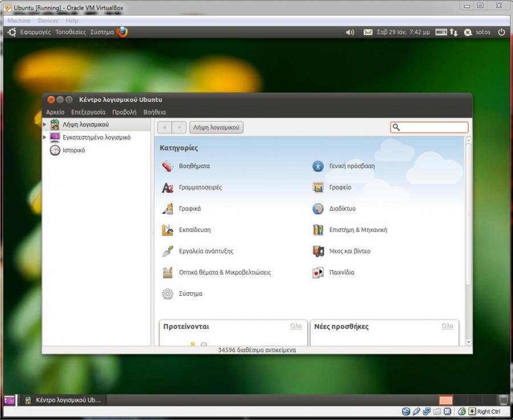Open the Οπτικά θέματα & Μικροβελτιώσεις icon

(x=168, y=272)
